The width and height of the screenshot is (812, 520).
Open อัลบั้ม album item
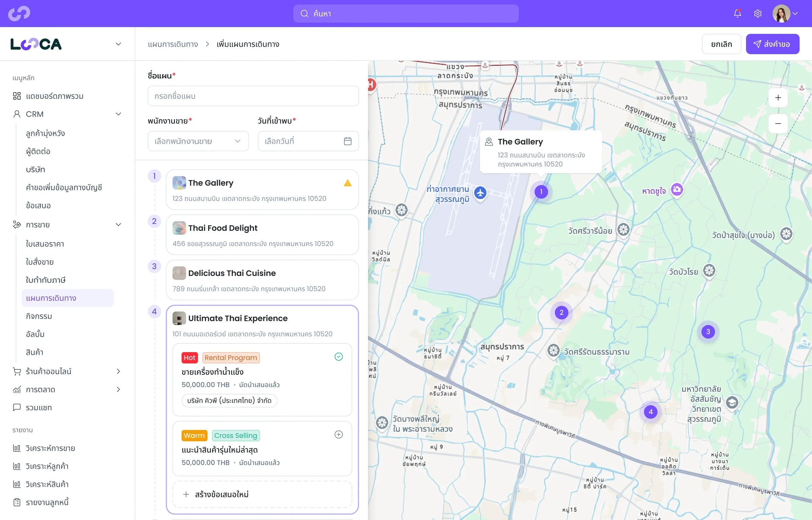(x=35, y=334)
